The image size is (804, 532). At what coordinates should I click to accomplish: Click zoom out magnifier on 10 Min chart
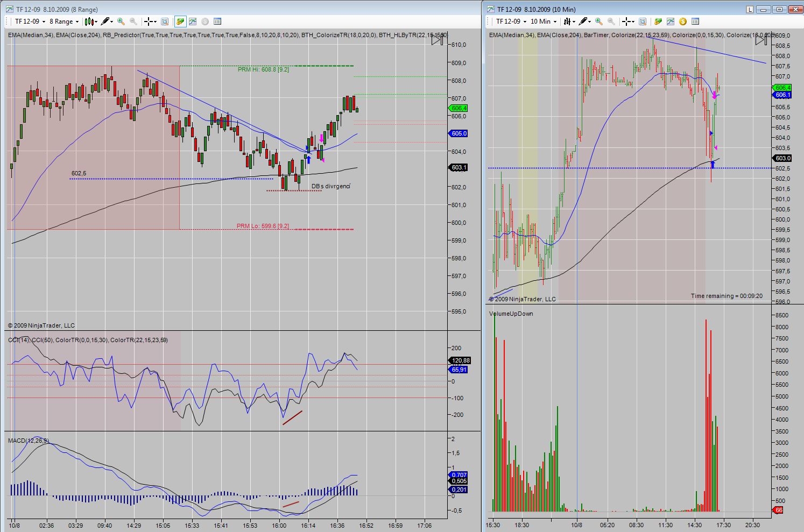point(611,22)
